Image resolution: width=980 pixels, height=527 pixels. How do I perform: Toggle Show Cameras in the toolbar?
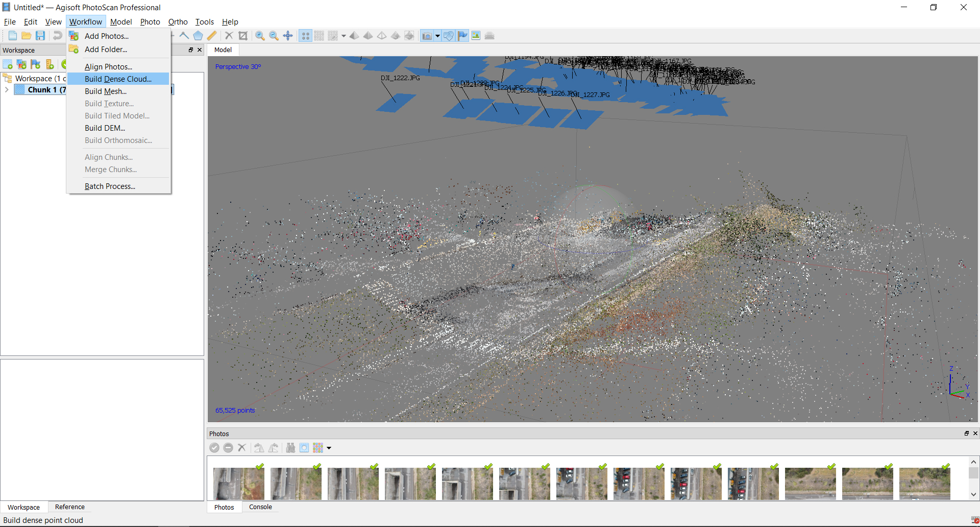(x=427, y=36)
